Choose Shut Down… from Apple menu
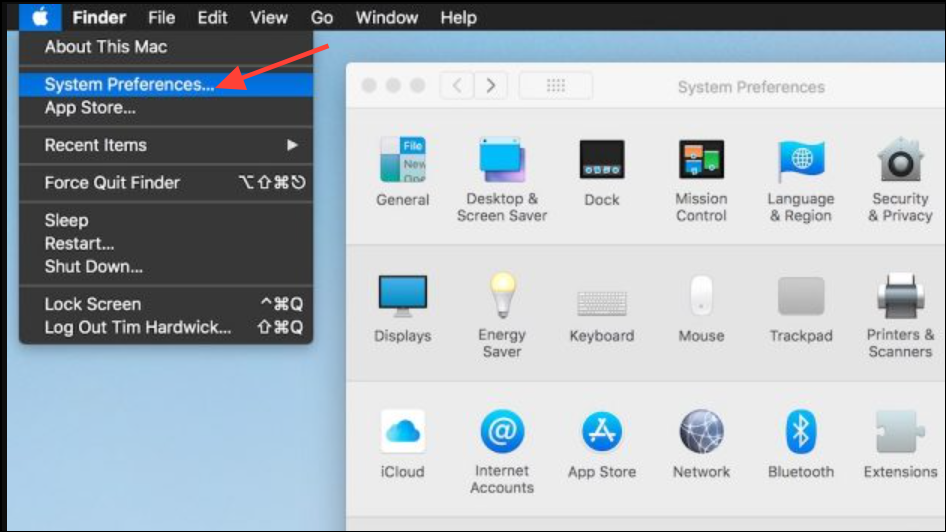The image size is (946, 532). click(x=166, y=267)
